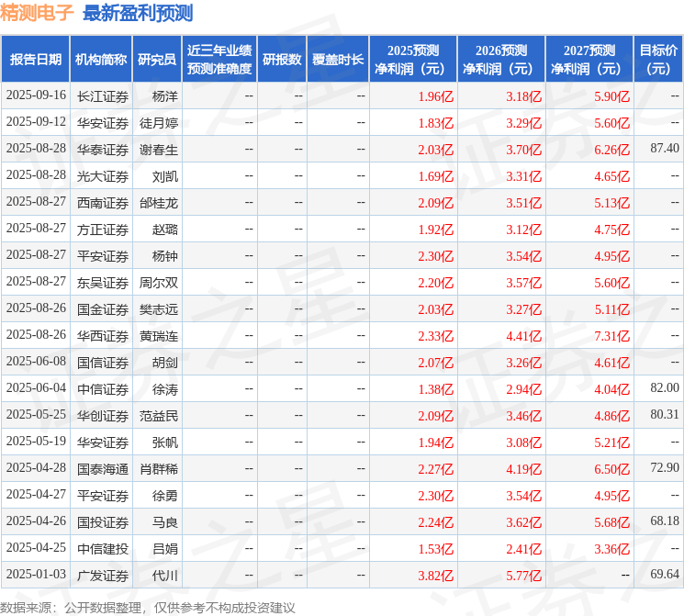The image size is (684, 616).
Task: Click 国金证券 institution cell
Action: [103, 309]
